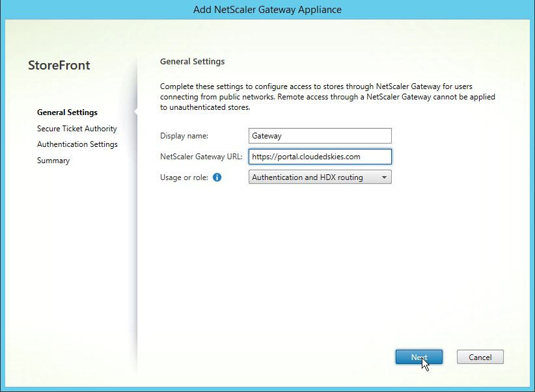Click the Add NetScaler Gateway Appliance title

click(x=267, y=10)
